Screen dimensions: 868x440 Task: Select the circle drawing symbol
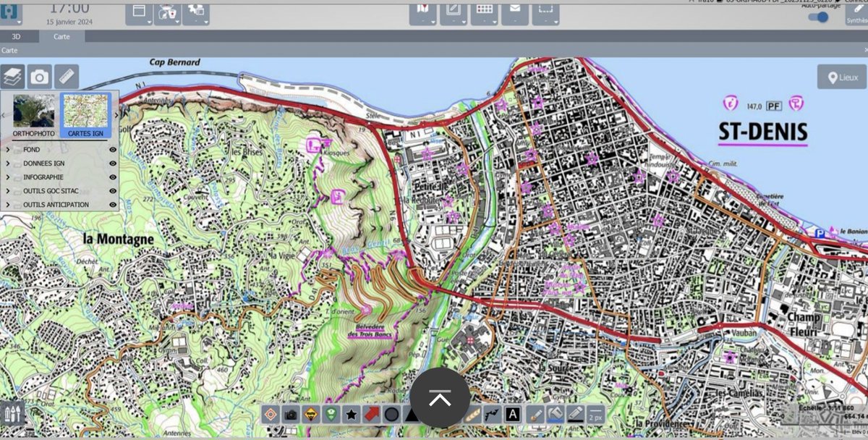pyautogui.click(x=391, y=415)
